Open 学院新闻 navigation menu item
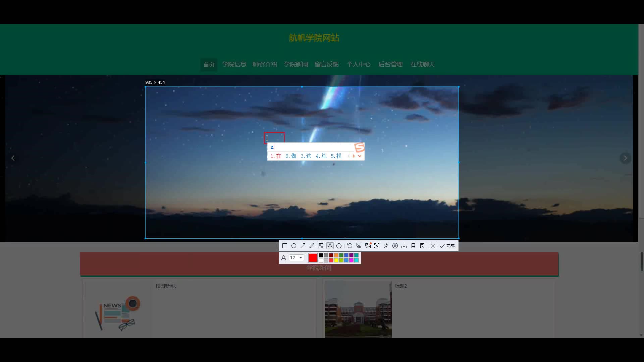 (296, 64)
